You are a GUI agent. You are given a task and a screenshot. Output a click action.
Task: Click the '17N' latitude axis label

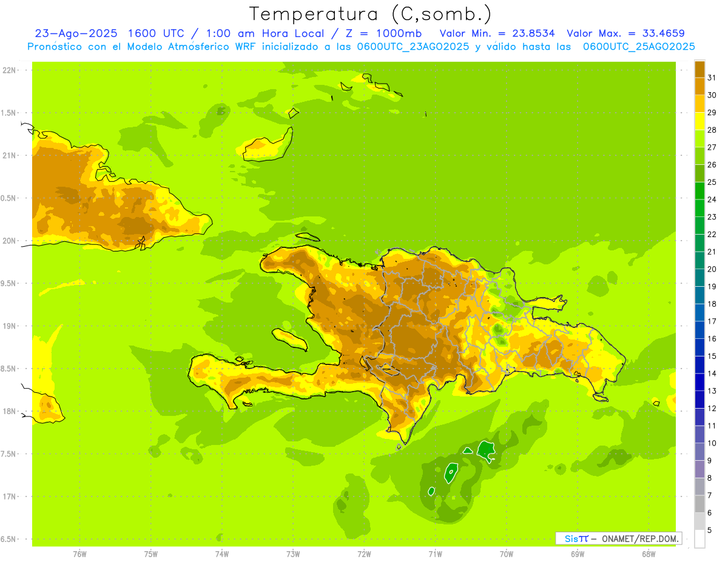(x=9, y=497)
